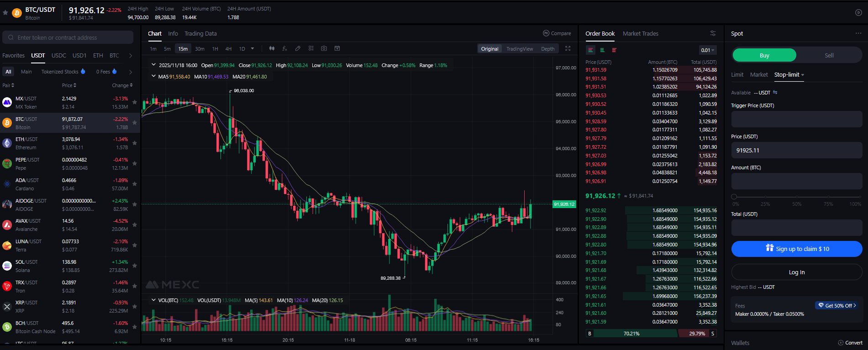Click the Trigger Price input field
The image size is (868, 350).
point(797,119)
